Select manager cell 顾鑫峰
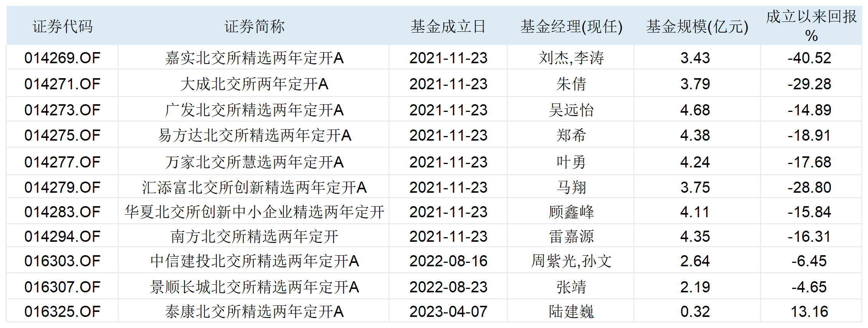The height and width of the screenshot is (328, 868). (x=571, y=212)
